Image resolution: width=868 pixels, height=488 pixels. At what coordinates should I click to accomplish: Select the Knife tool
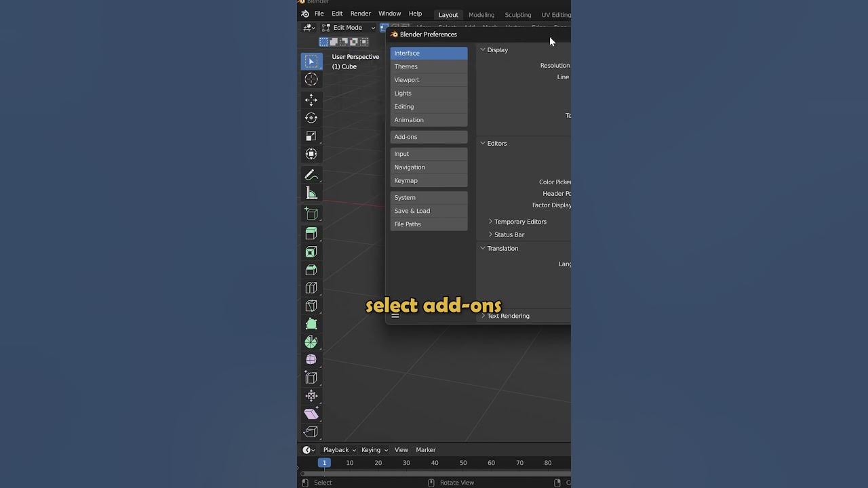click(x=311, y=306)
